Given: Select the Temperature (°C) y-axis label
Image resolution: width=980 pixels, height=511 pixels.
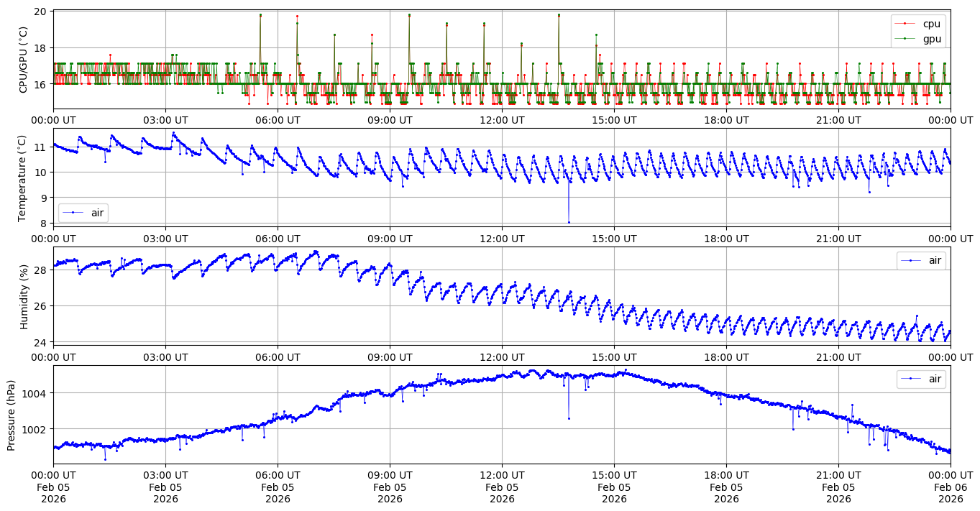Looking at the screenshot, I should pos(22,178).
